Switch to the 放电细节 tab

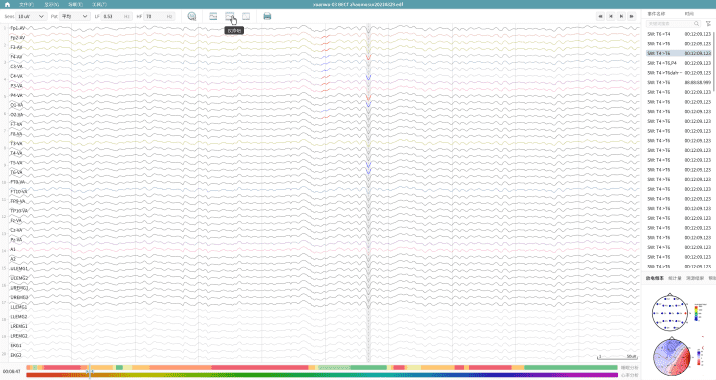click(654, 278)
